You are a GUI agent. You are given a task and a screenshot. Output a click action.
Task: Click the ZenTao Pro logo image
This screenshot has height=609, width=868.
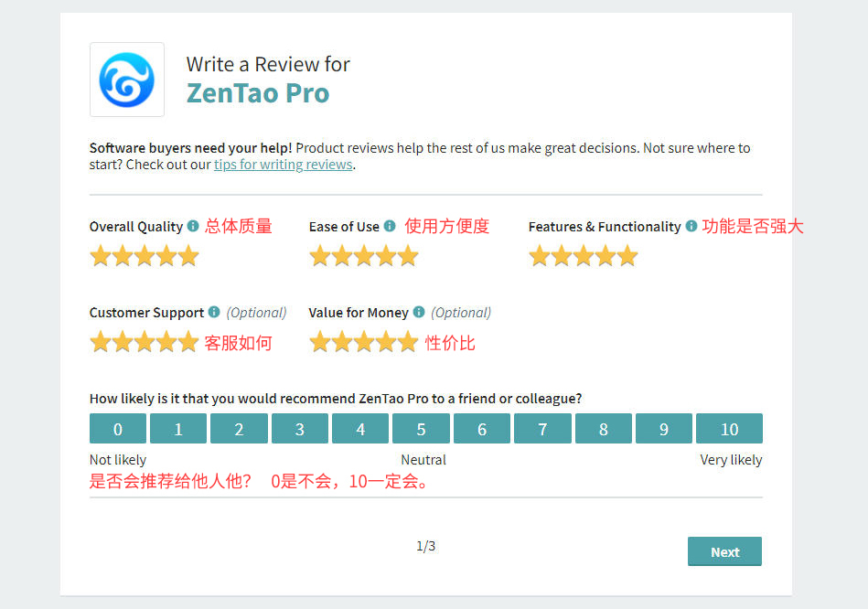(127, 80)
